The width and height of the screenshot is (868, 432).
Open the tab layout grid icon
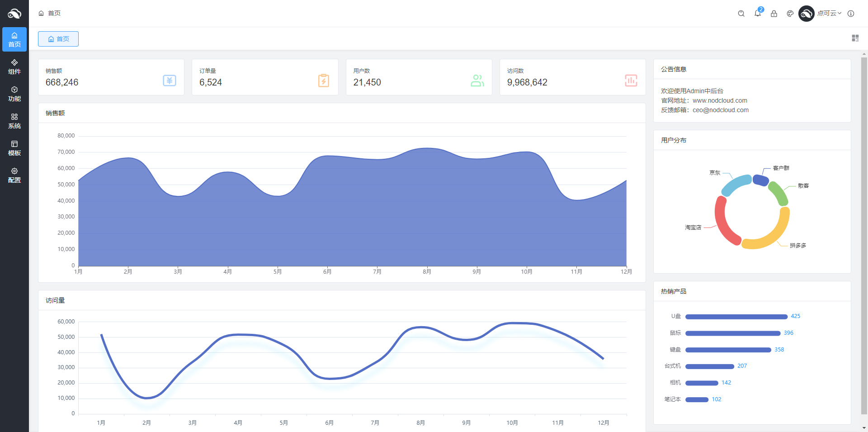click(x=855, y=38)
